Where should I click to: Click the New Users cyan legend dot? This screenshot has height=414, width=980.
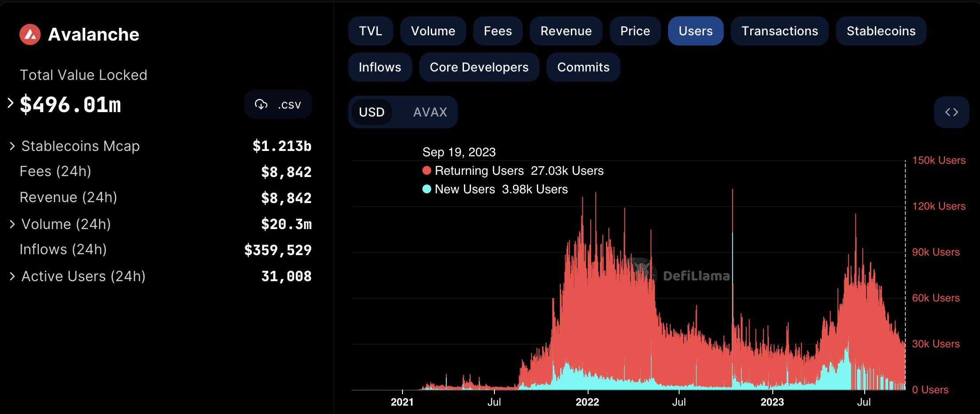click(x=427, y=189)
